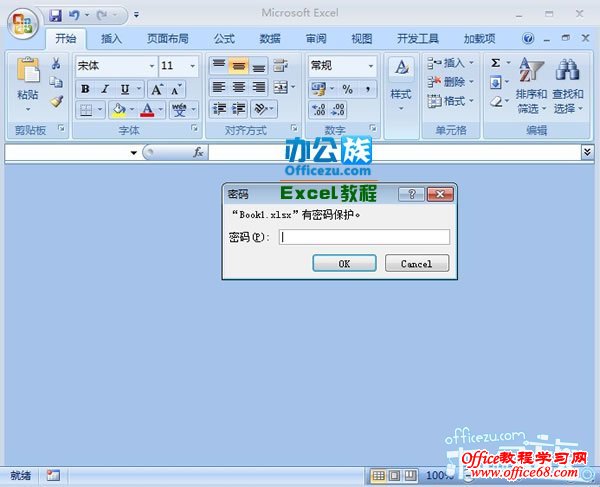
Task: Open the number format 常规 dropdown
Action: click(370, 66)
